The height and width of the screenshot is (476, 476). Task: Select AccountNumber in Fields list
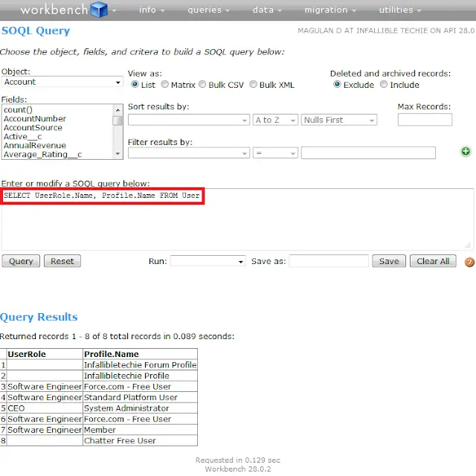[35, 119]
